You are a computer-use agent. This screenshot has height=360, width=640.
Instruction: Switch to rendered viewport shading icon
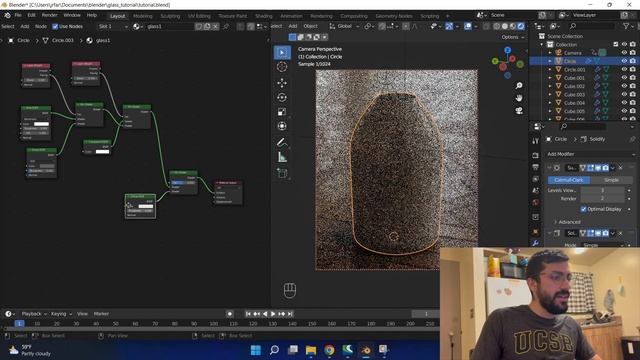tap(521, 26)
